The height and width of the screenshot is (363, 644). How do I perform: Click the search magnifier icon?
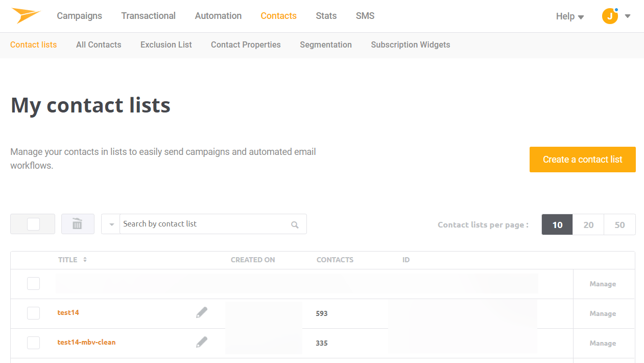[x=295, y=224]
